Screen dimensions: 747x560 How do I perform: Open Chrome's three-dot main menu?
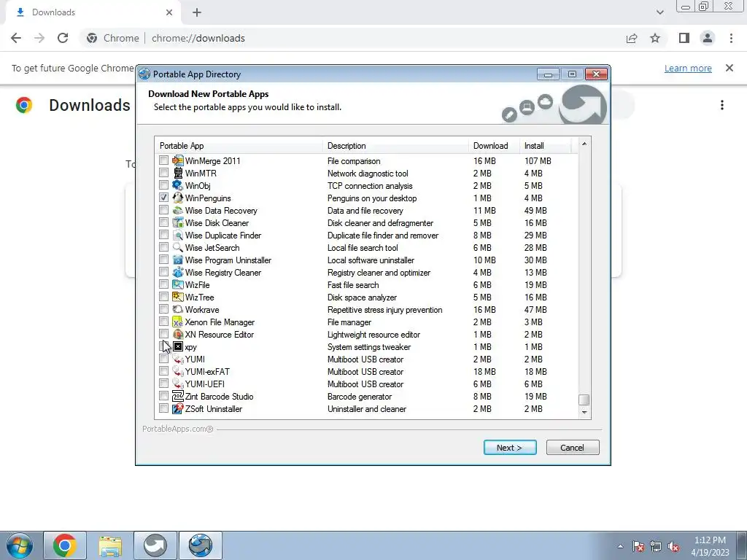pyautogui.click(x=731, y=38)
